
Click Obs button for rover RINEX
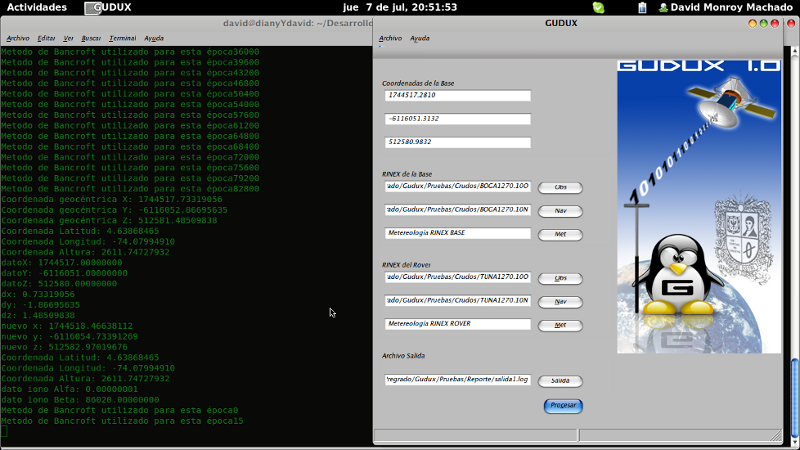click(560, 278)
